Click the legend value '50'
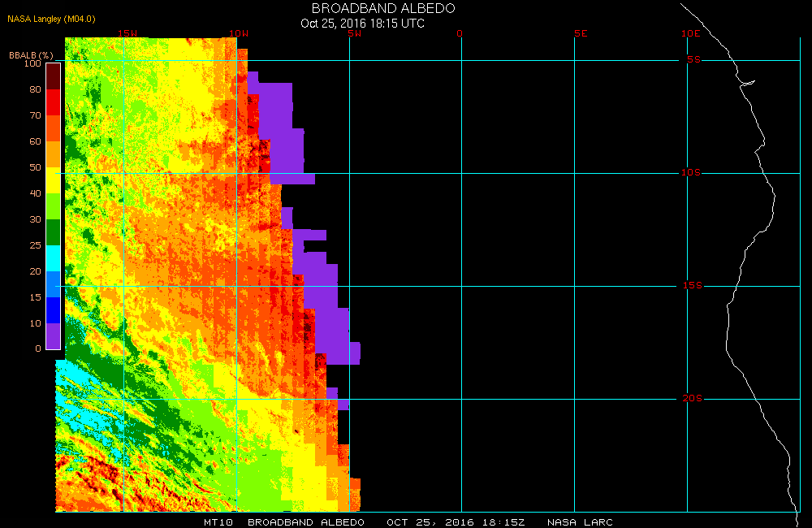Image resolution: width=812 pixels, height=528 pixels. 35,167
